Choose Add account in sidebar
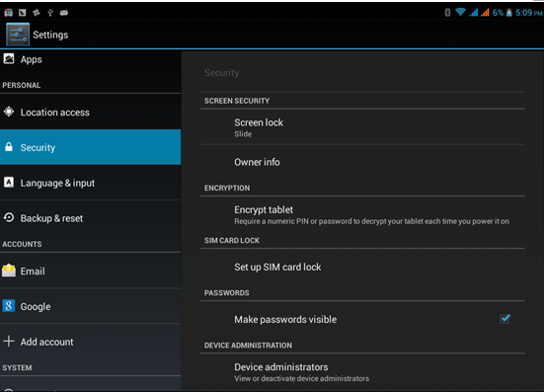 91,342
